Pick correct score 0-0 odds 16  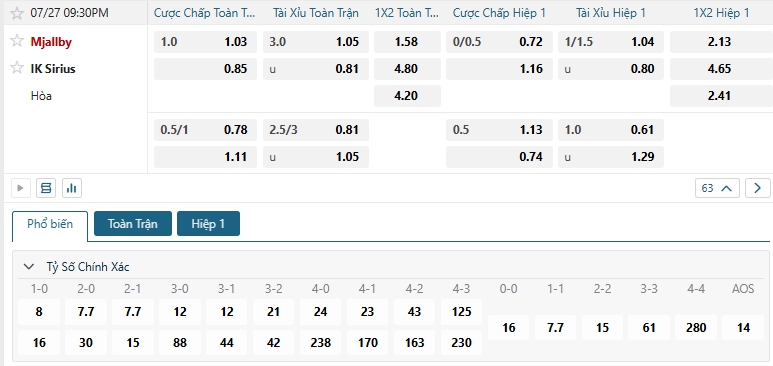point(508,328)
